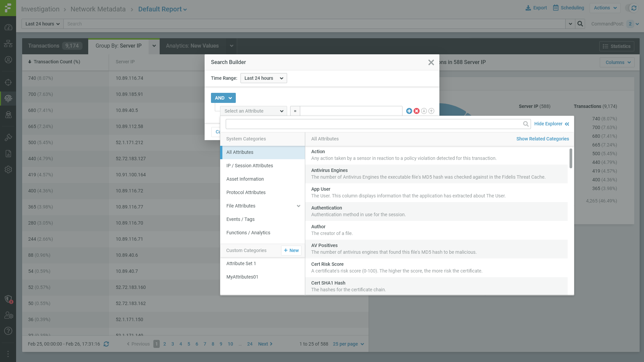644x362 pixels.
Task: Toggle the auto-refresh switch at top right
Action: 631,8
